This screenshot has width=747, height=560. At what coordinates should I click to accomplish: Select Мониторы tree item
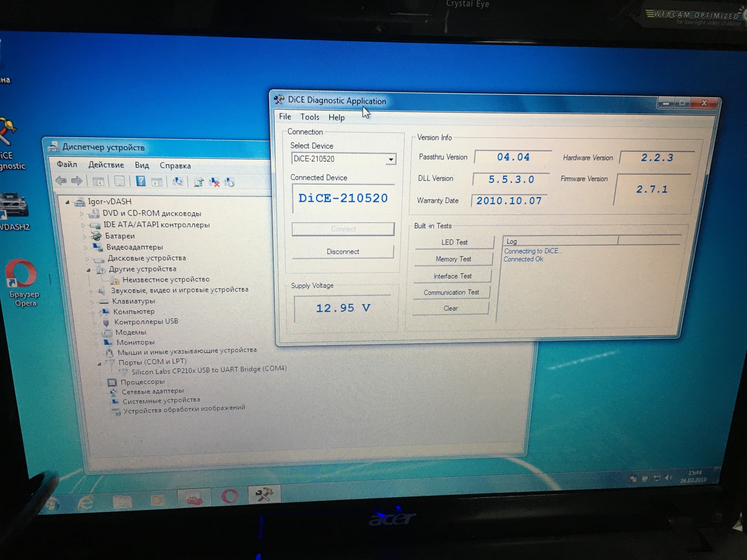(x=135, y=342)
